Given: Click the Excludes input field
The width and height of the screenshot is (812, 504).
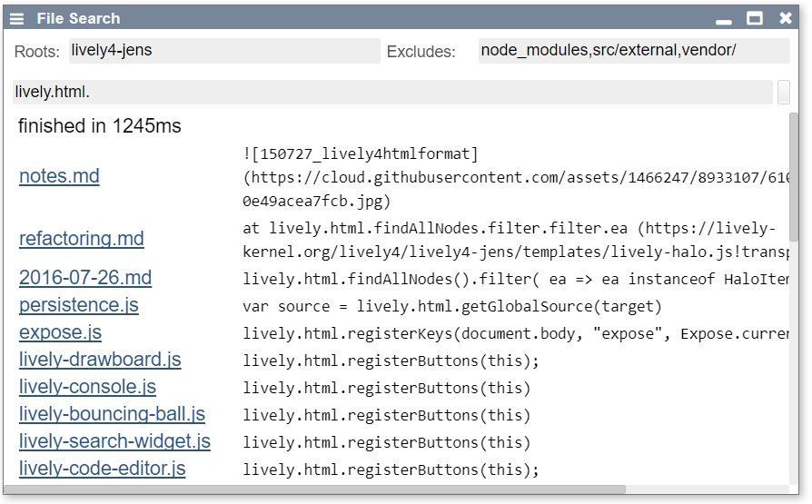Looking at the screenshot, I should [x=634, y=51].
